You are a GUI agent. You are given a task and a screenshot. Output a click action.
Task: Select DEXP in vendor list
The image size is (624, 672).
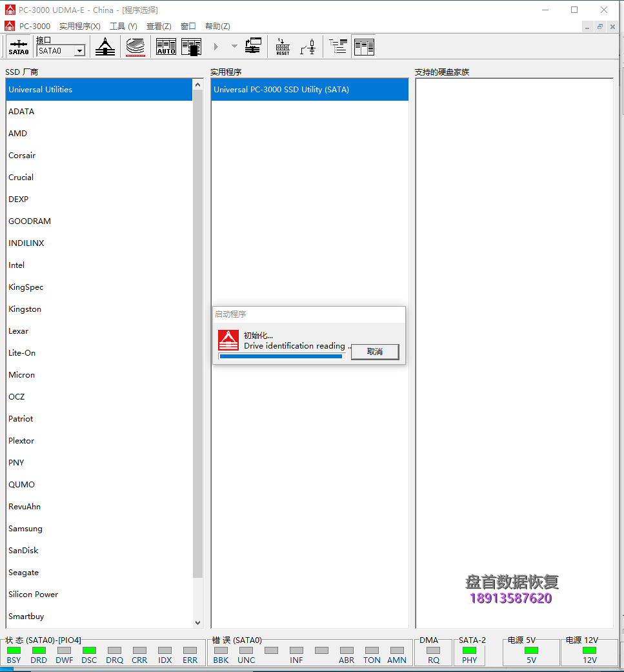[x=99, y=199]
